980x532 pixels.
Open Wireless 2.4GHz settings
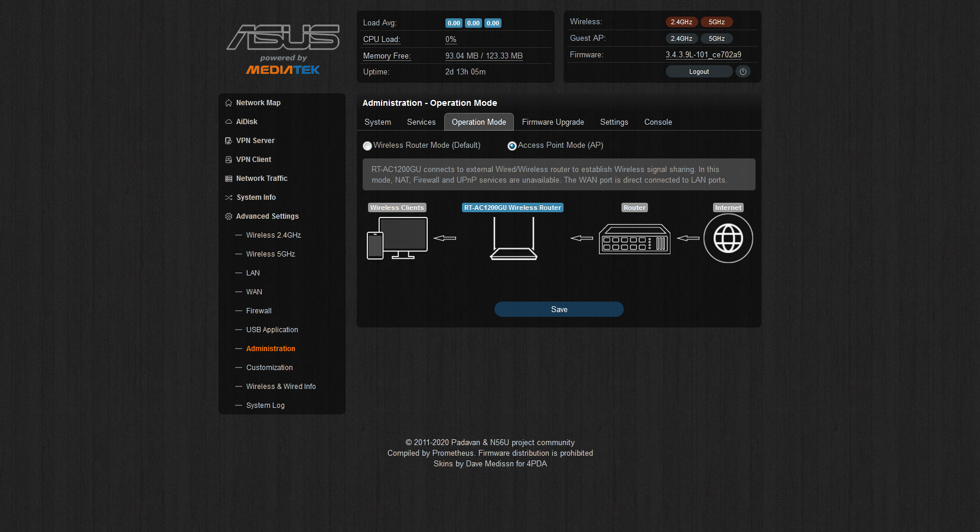[x=274, y=235]
